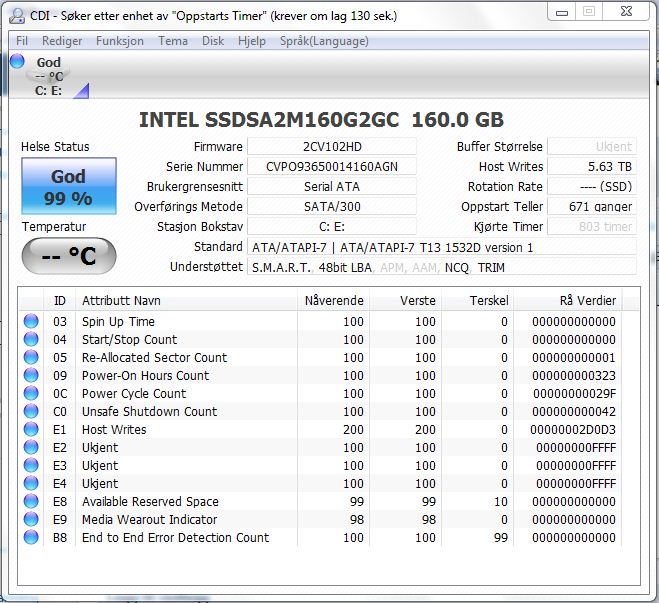659x603 pixels.
Task: Click status orb for Power Cycle Count
Action: pos(31,393)
